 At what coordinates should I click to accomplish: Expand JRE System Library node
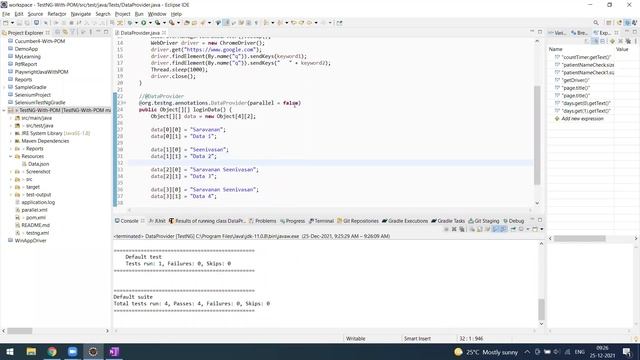(11, 133)
